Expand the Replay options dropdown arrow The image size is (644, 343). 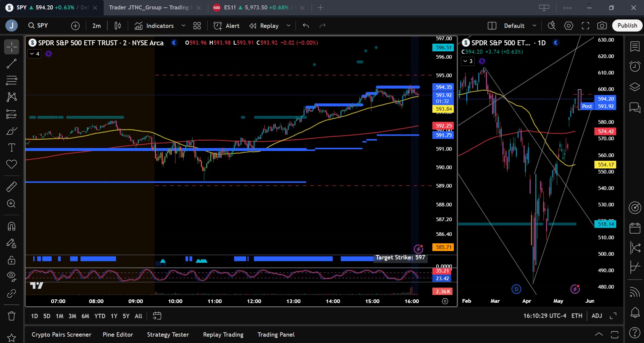coord(288,26)
